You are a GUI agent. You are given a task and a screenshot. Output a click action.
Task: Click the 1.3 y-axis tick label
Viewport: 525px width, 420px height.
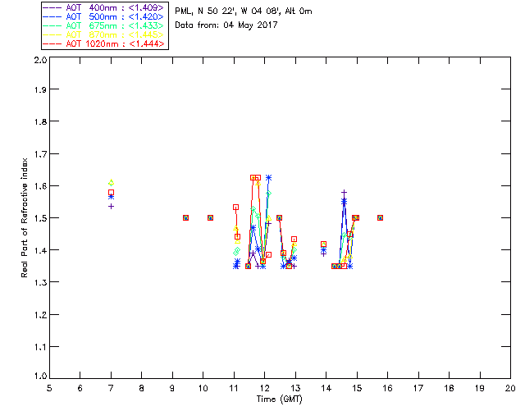pyautogui.click(x=40, y=282)
